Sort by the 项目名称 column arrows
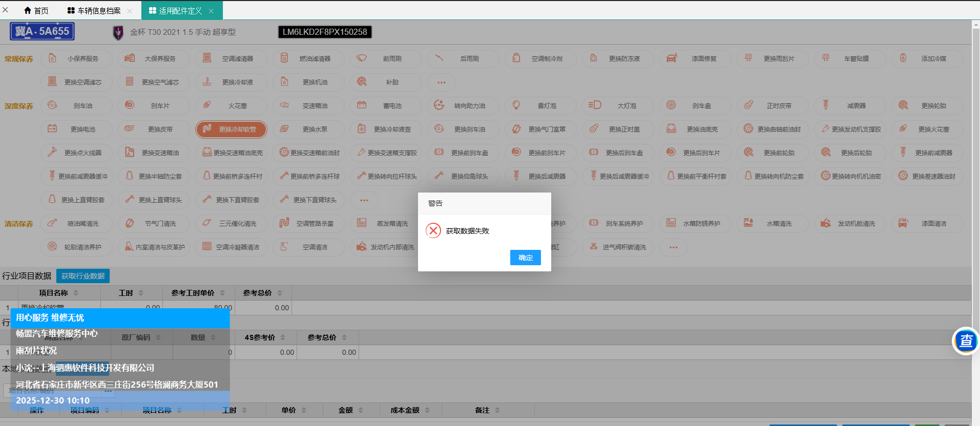The width and height of the screenshot is (980, 426). [76, 293]
